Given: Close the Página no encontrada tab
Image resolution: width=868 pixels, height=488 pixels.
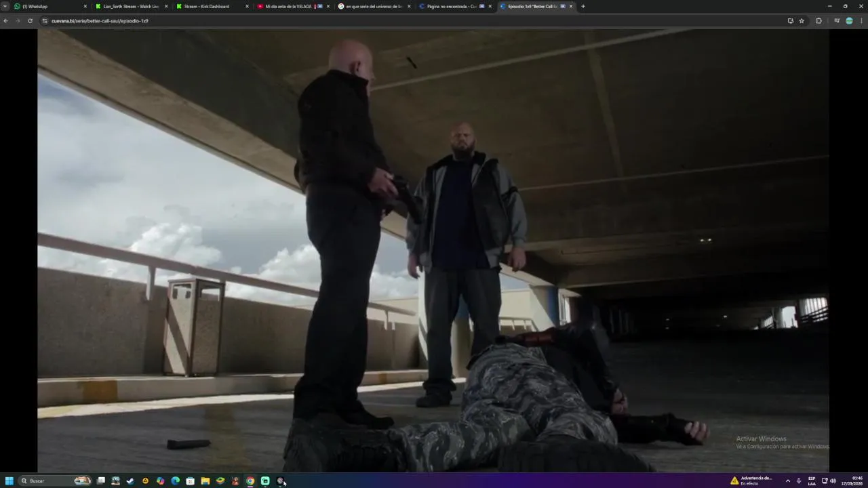Looking at the screenshot, I should point(490,6).
